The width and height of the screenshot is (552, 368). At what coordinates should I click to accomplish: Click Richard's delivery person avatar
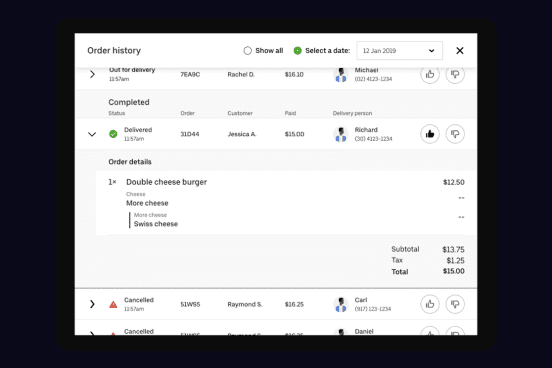pyautogui.click(x=341, y=134)
